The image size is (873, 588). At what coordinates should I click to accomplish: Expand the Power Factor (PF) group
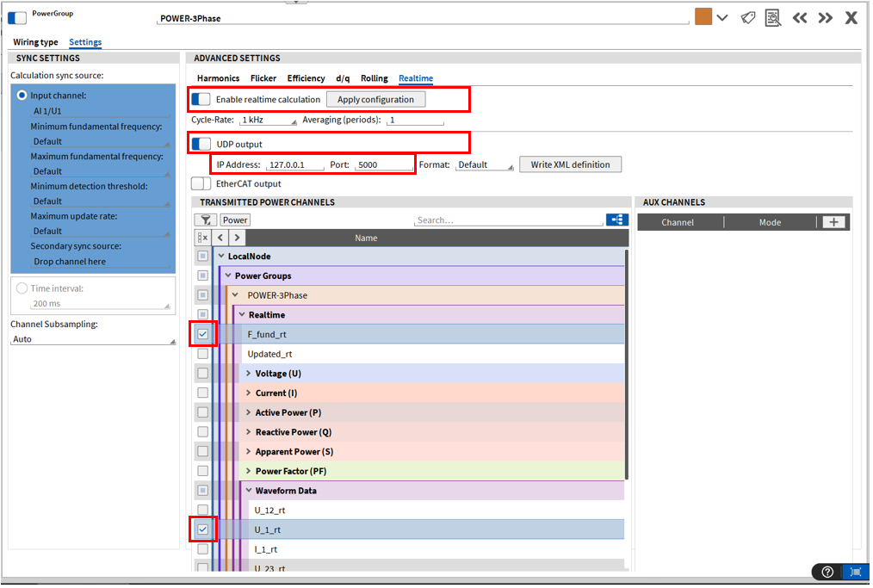click(249, 471)
